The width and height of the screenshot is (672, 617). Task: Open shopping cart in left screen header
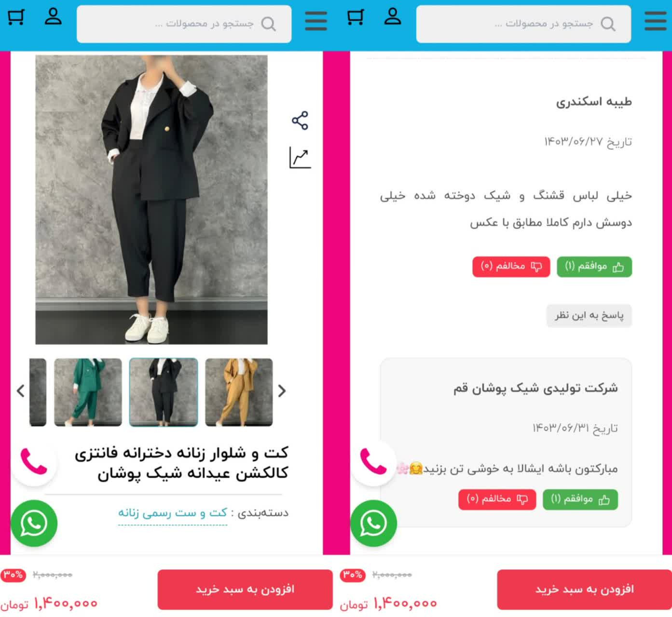[15, 17]
